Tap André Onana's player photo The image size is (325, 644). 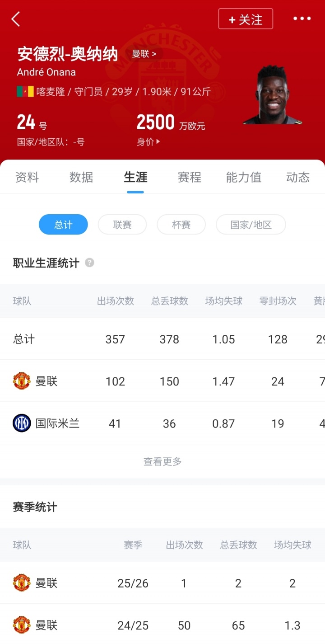point(272,96)
